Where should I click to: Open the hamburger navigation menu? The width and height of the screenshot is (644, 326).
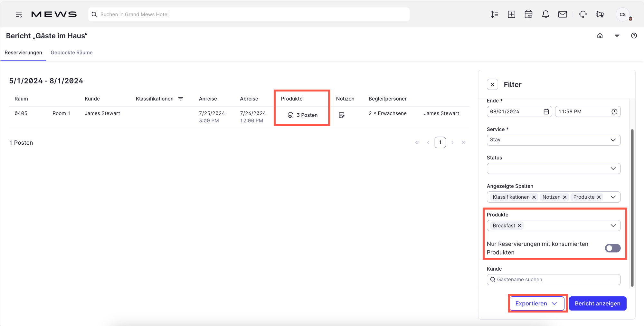[x=19, y=14]
